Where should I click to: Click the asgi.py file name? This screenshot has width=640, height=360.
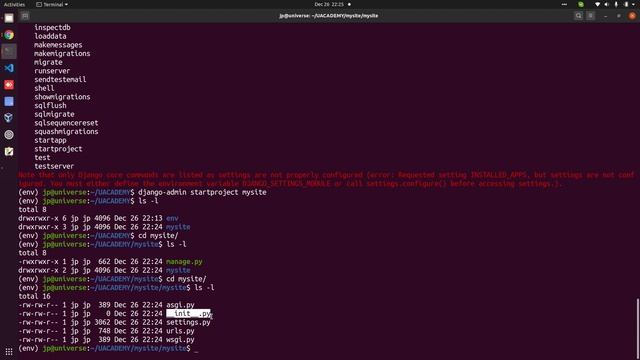[x=180, y=305]
